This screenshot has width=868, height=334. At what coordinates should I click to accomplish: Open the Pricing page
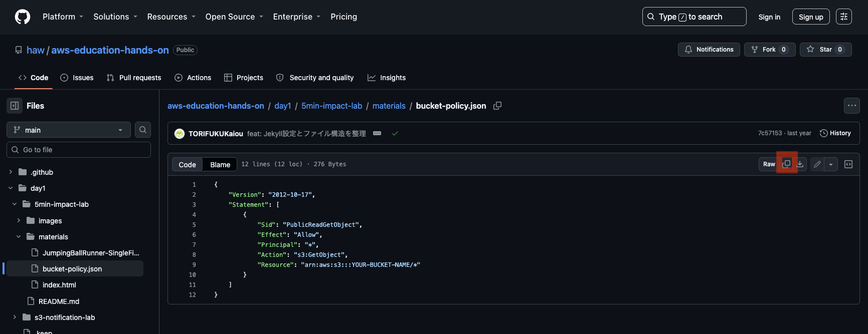[344, 17]
